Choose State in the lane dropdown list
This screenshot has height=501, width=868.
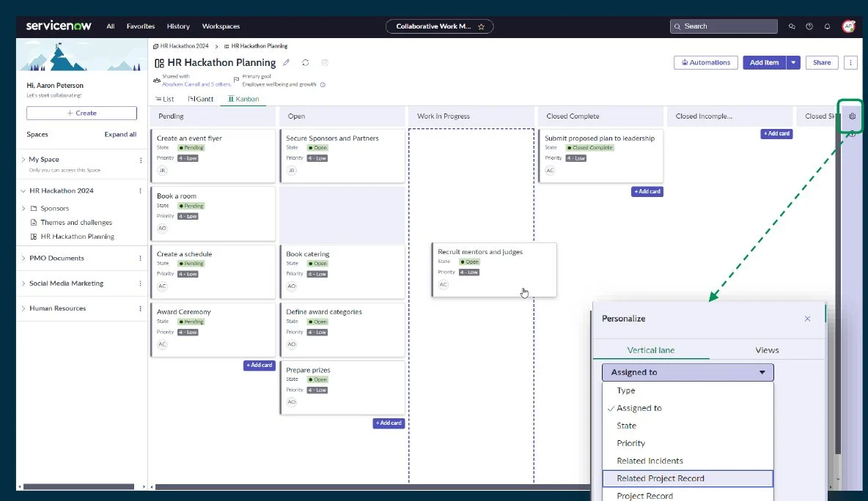click(x=688, y=426)
